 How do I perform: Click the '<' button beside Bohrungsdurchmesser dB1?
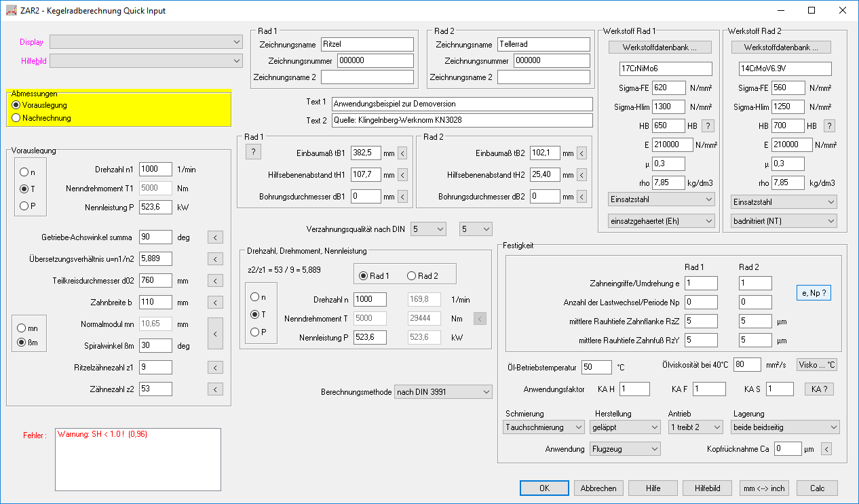[x=402, y=197]
